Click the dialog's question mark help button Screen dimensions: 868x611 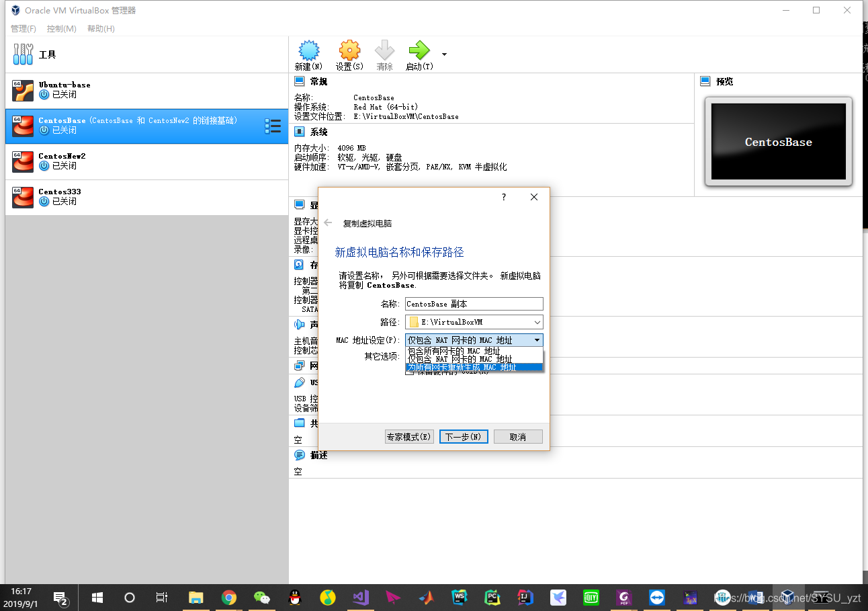point(504,197)
